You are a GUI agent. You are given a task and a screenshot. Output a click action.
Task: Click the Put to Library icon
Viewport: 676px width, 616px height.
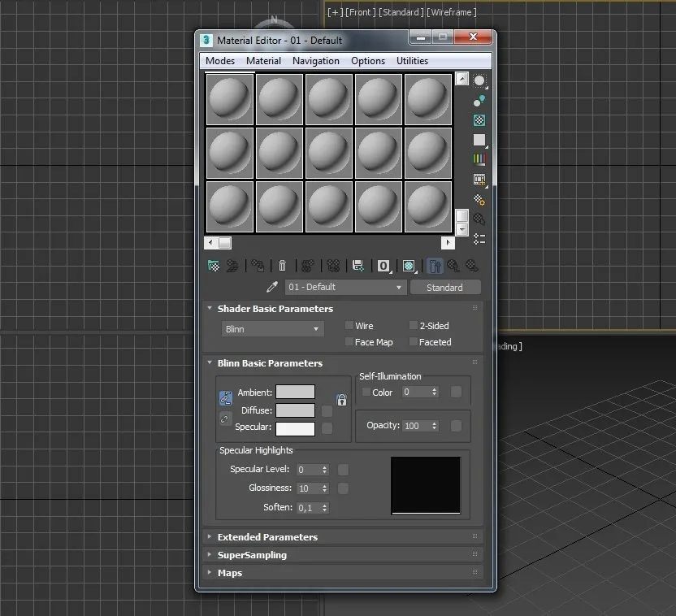click(357, 266)
